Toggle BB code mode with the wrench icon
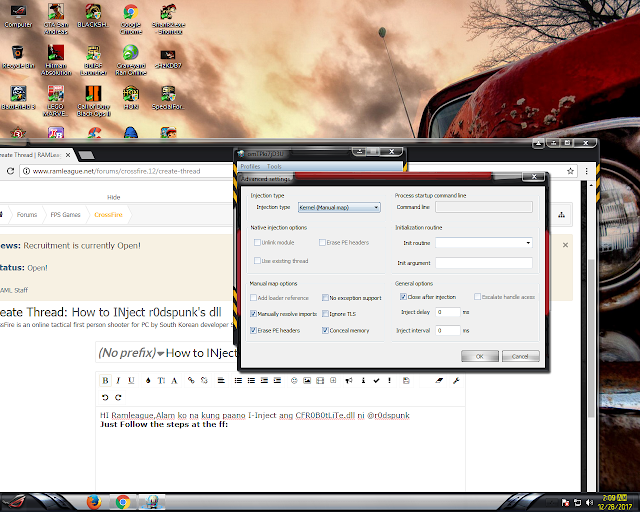The width and height of the screenshot is (640, 512). (456, 381)
